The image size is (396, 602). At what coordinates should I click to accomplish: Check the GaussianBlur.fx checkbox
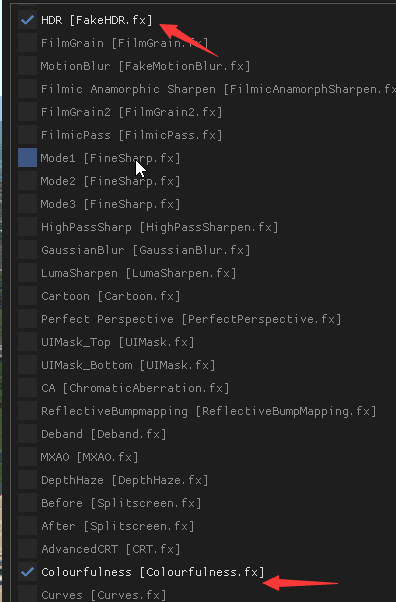(27, 250)
